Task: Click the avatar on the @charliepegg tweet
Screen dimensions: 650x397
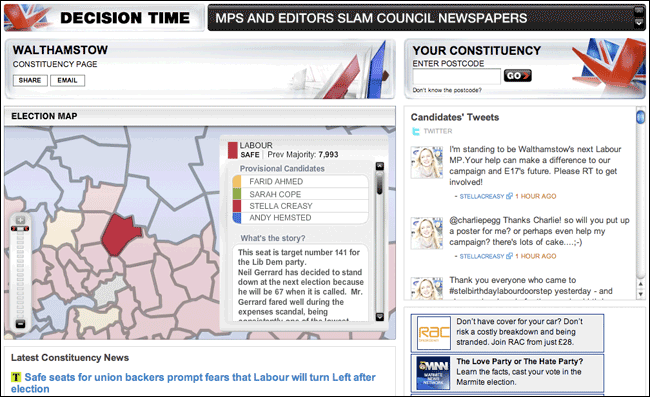Action: pyautogui.click(x=427, y=234)
